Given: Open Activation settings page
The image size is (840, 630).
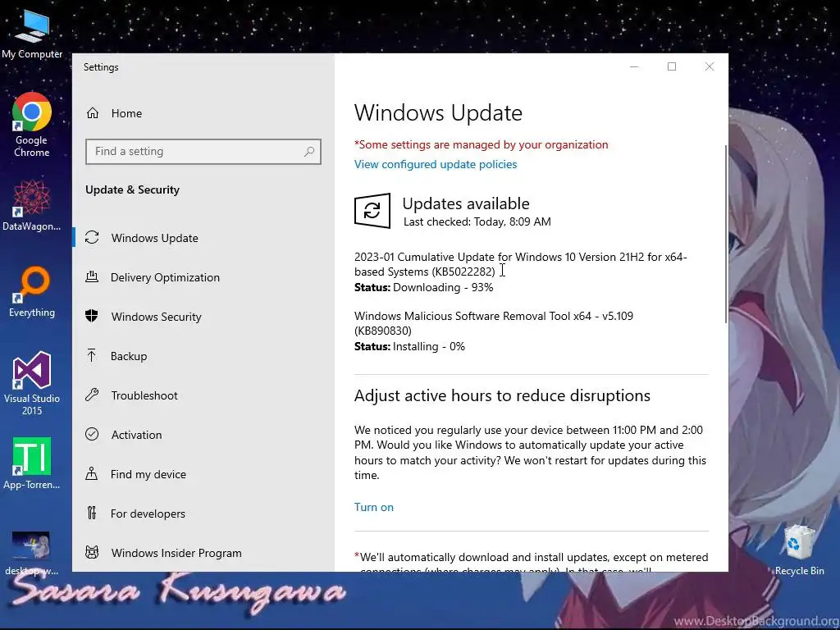Looking at the screenshot, I should 203,435.
